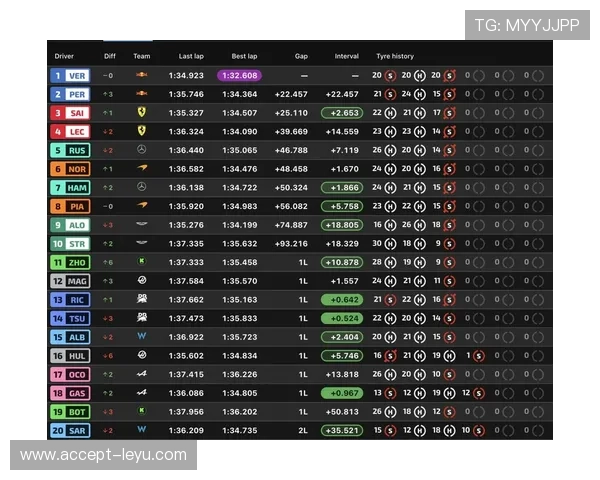This screenshot has height=480, width=600.
Task: Click the Mercedes logo in HAM's row
Action: click(142, 187)
